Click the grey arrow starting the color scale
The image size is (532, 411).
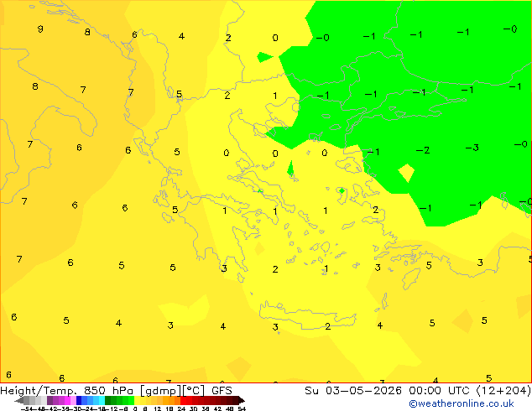click(x=19, y=400)
